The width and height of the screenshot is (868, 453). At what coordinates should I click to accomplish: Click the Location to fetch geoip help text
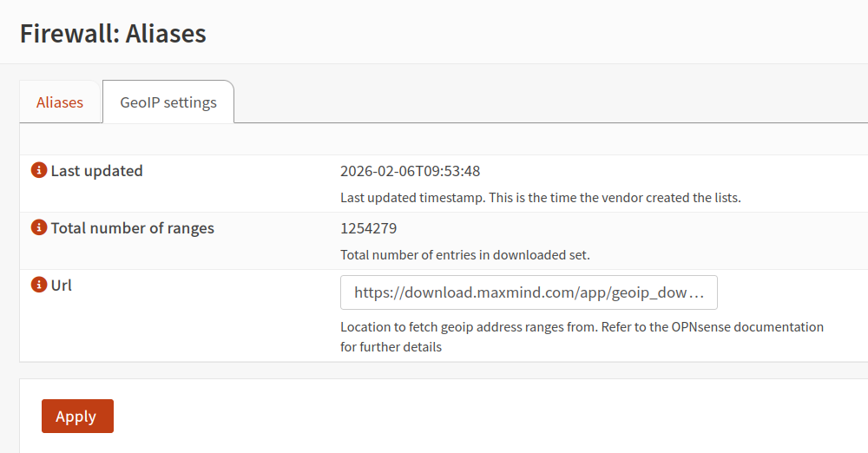486,327
